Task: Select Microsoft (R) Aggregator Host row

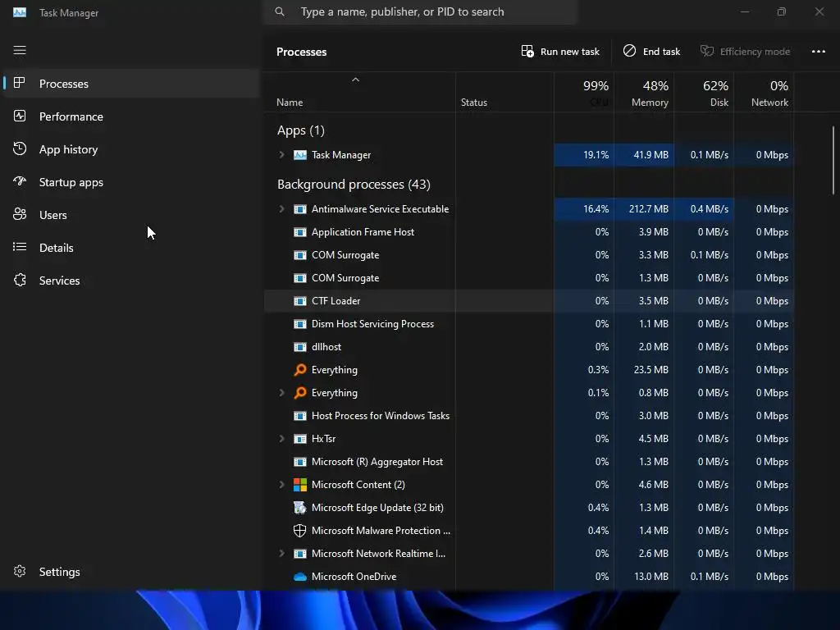Action: tap(529, 462)
